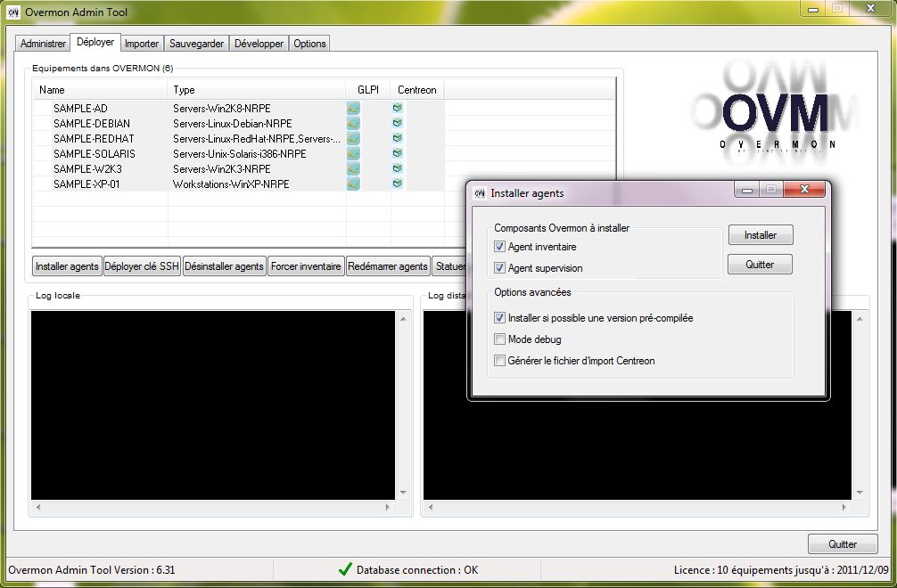Click the Servers-Win2K3-NRPE type cell
Screen dimensions: 897x588
tap(222, 168)
